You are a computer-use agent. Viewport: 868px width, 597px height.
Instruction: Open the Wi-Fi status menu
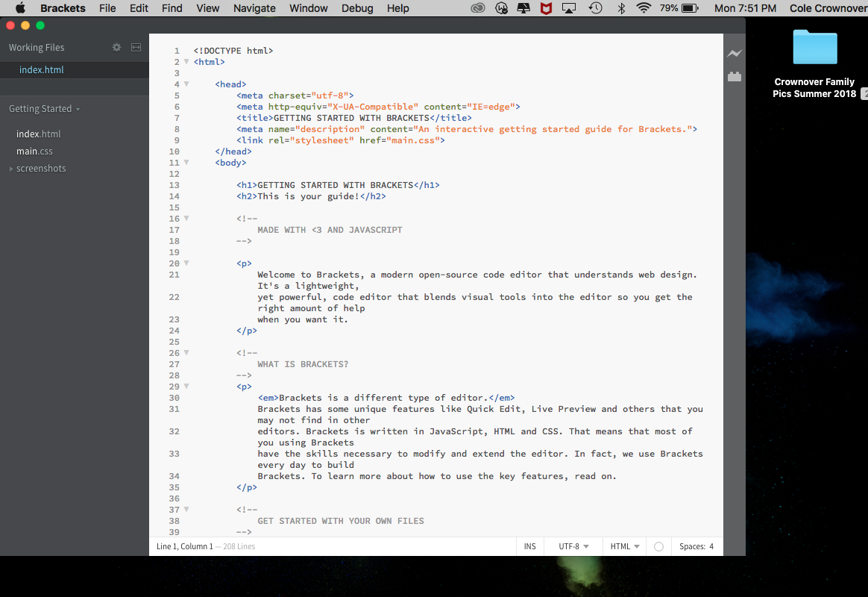[x=644, y=8]
